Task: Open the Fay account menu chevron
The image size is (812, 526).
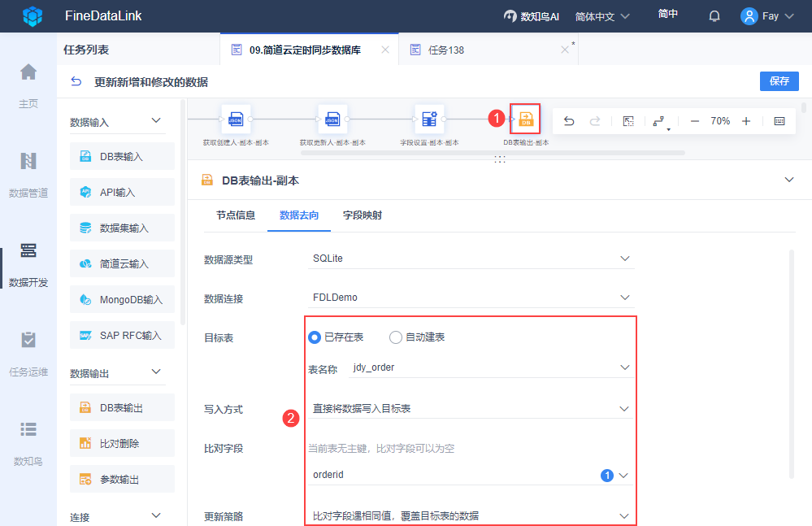Action: (x=789, y=16)
